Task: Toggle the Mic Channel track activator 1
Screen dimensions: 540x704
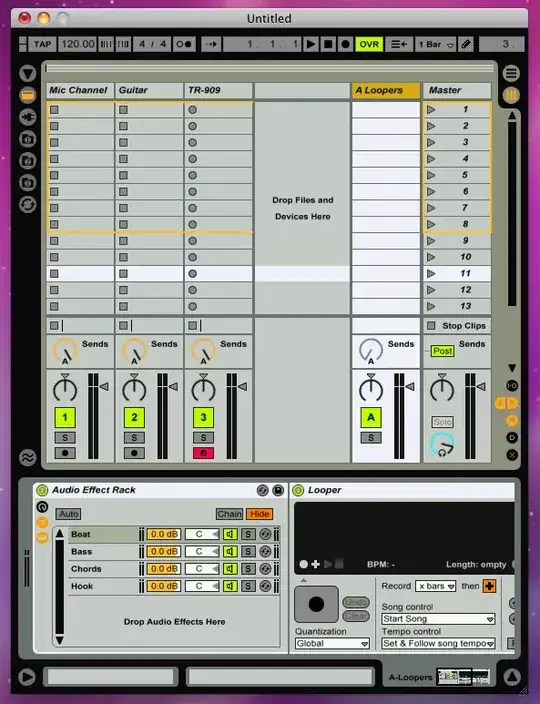Action: [65, 417]
